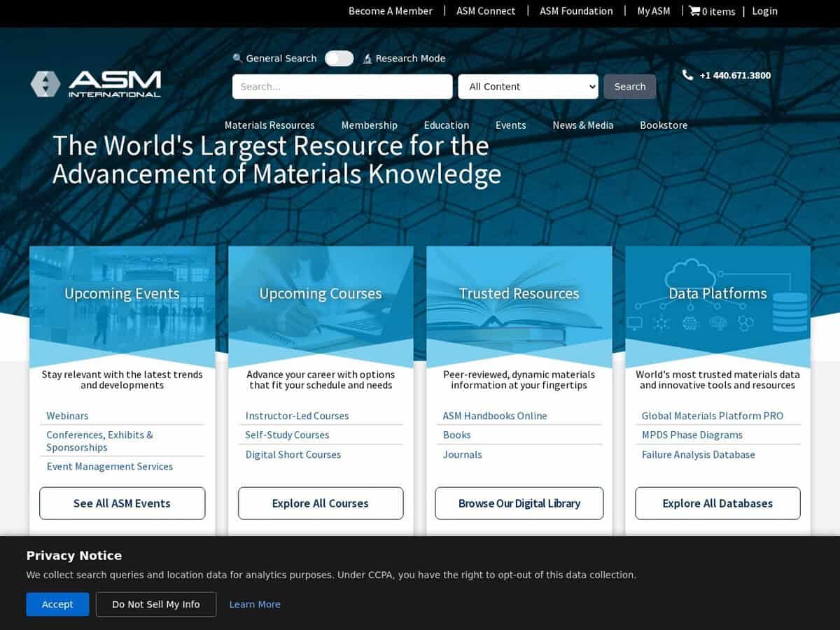840x630 pixels.
Task: Click the ASM International logo
Action: point(96,84)
